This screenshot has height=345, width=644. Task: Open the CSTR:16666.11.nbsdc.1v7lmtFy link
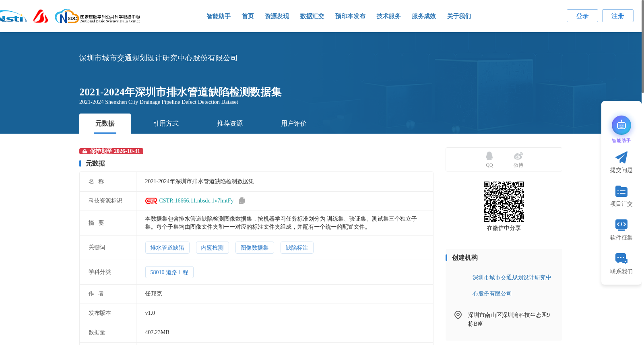(196, 200)
